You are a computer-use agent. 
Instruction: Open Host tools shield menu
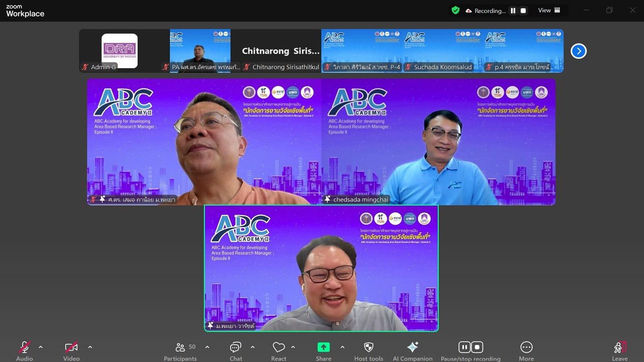(x=369, y=350)
